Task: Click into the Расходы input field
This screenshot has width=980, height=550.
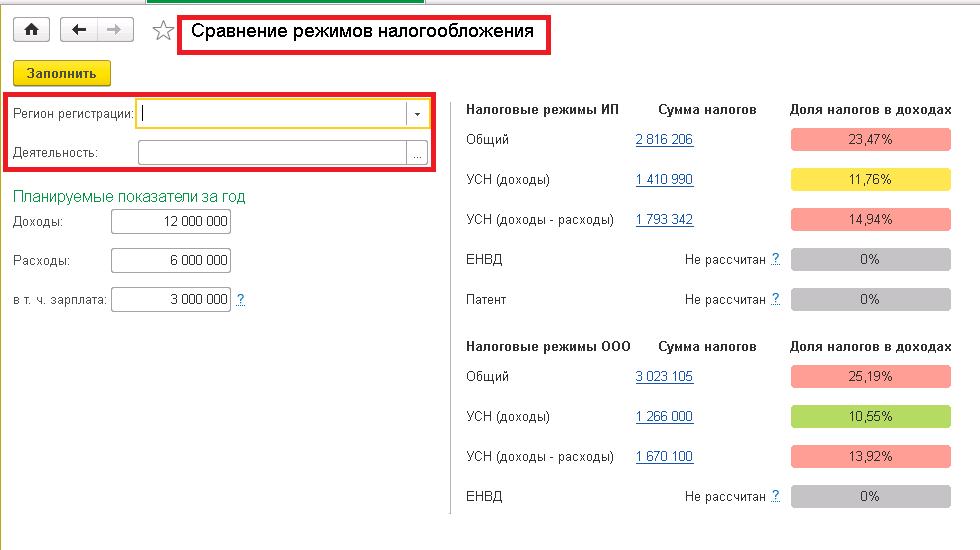Action: click(x=171, y=260)
